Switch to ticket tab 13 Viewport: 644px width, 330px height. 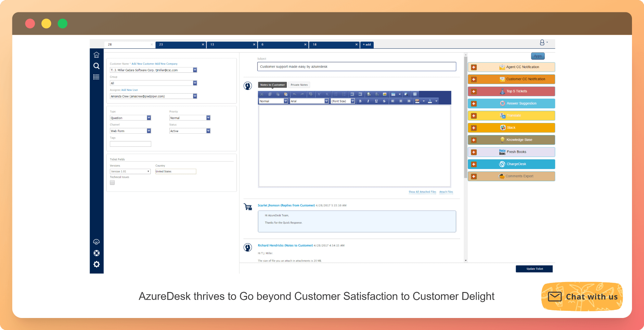pos(232,44)
